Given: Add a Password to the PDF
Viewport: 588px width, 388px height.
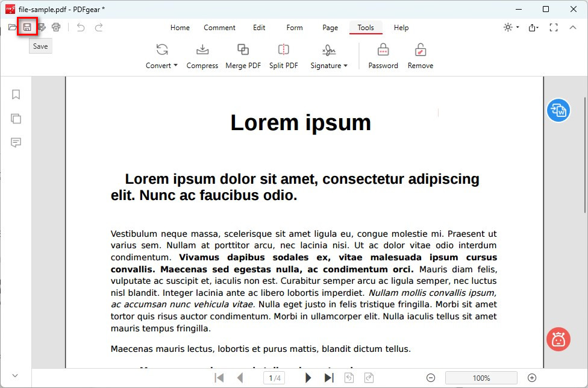Looking at the screenshot, I should 383,55.
